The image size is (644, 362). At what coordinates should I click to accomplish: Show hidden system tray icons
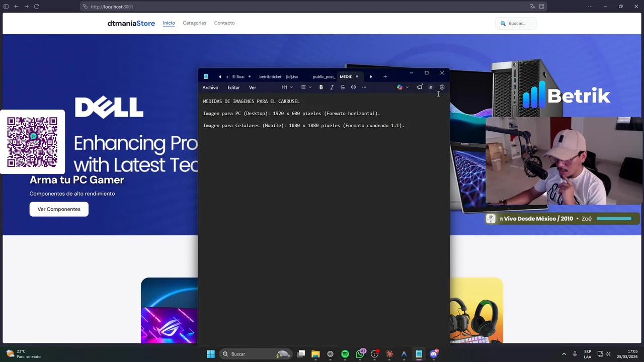pyautogui.click(x=564, y=354)
